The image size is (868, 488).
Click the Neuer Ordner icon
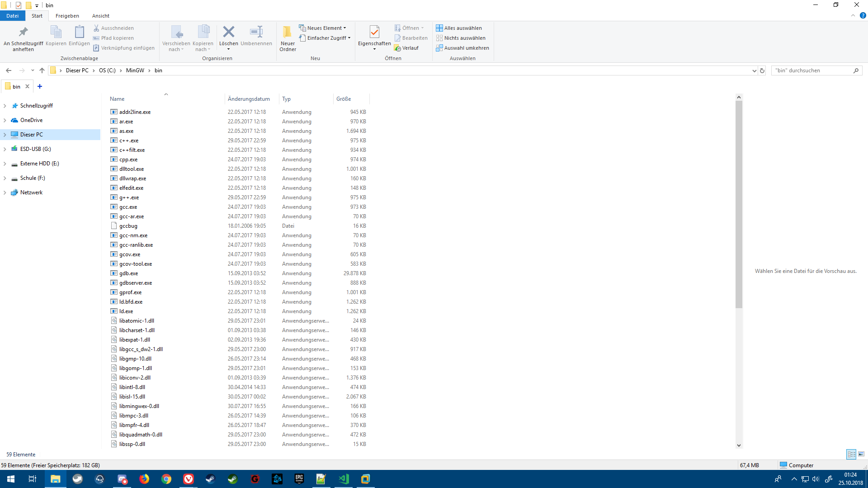288,32
